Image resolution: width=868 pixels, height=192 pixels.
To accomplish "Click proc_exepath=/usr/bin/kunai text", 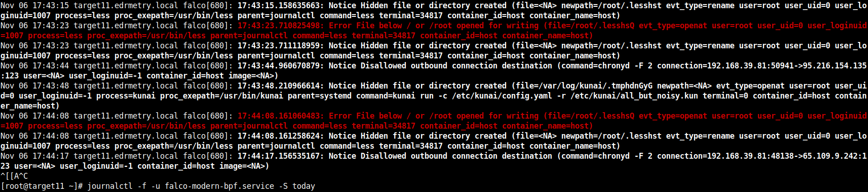I will (222, 96).
